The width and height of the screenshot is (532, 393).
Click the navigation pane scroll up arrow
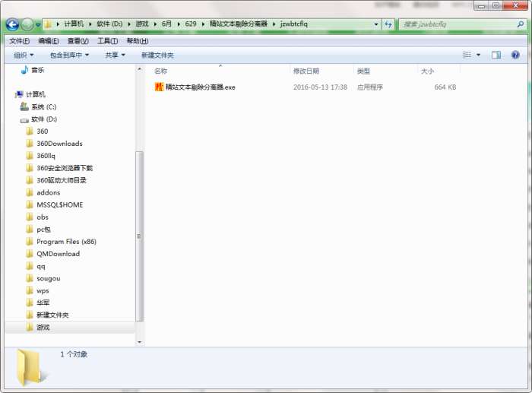coord(139,69)
